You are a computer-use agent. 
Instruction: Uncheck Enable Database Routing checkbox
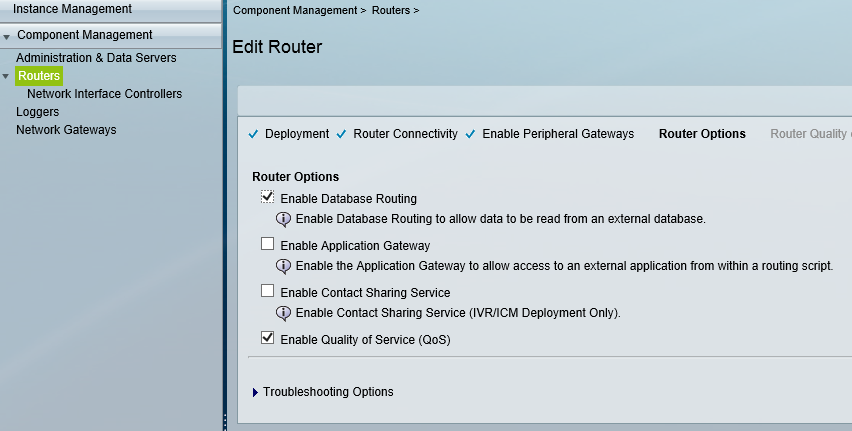tap(267, 197)
